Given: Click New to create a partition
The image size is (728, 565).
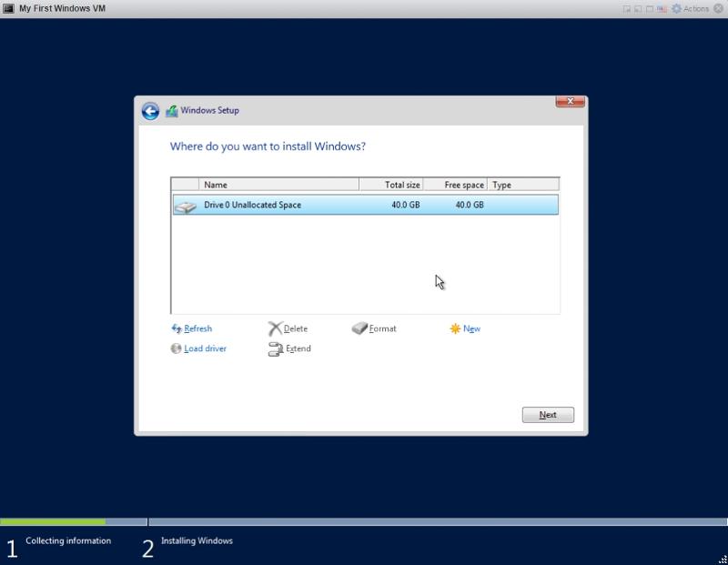Looking at the screenshot, I should click(x=465, y=328).
